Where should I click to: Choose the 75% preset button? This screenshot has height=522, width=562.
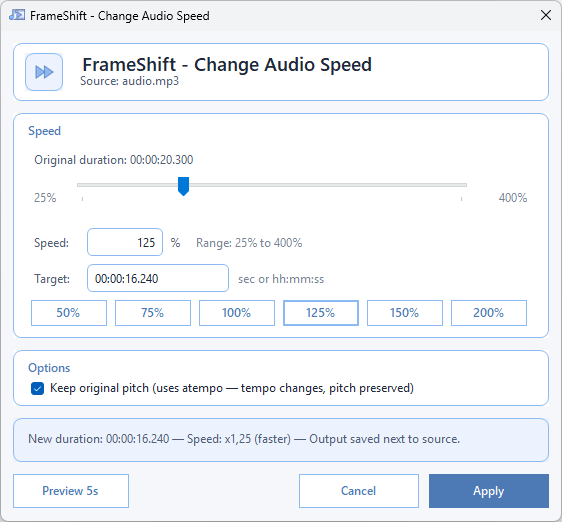(153, 313)
